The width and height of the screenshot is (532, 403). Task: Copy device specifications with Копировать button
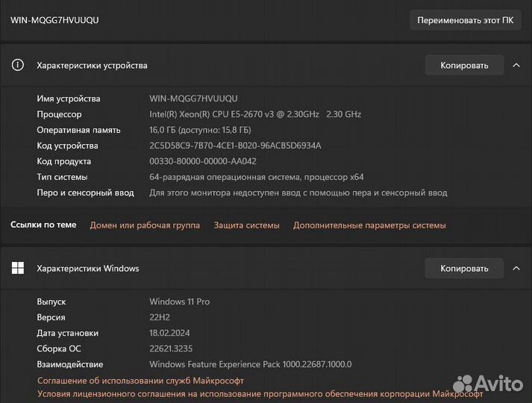(x=464, y=65)
